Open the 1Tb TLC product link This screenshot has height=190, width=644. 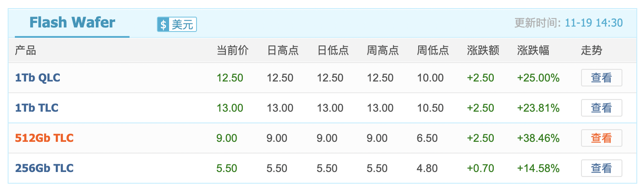coord(36,108)
